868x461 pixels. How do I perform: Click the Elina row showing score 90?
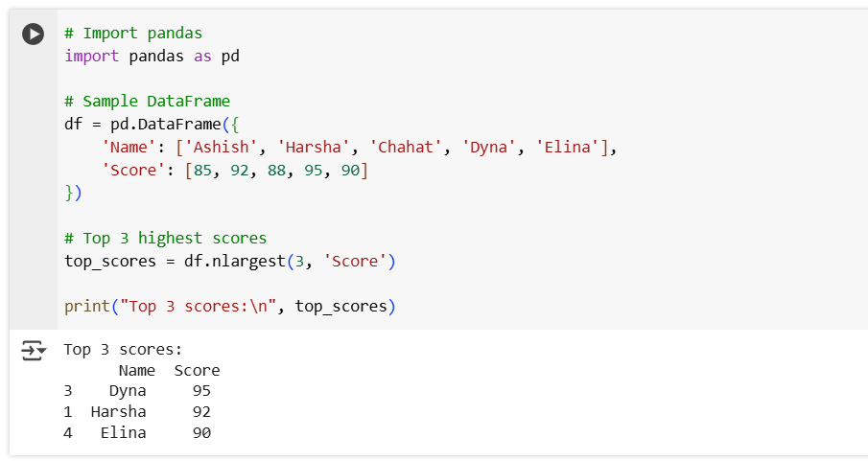[x=134, y=433]
